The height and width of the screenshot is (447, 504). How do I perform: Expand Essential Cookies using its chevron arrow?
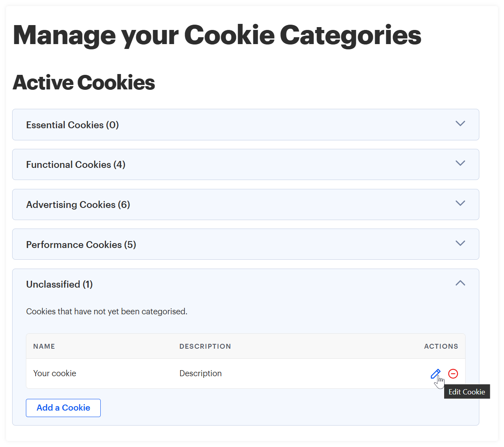460,124
